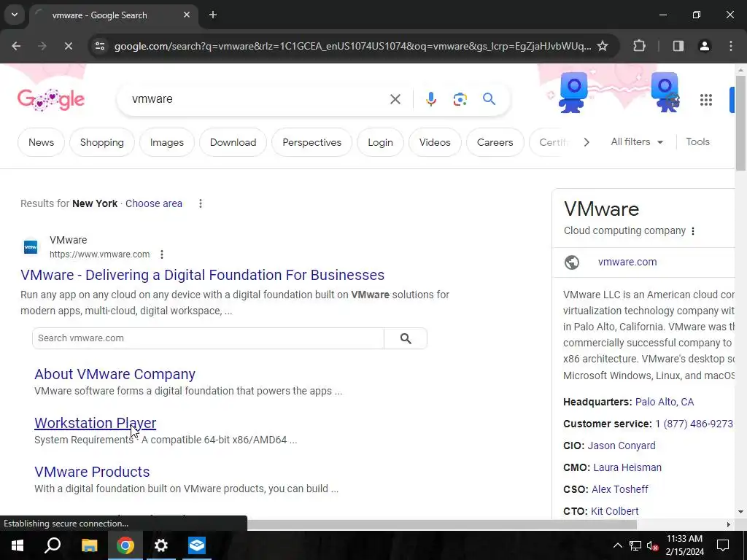747x560 pixels.
Task: Open About VMware Company link
Action: [115, 374]
